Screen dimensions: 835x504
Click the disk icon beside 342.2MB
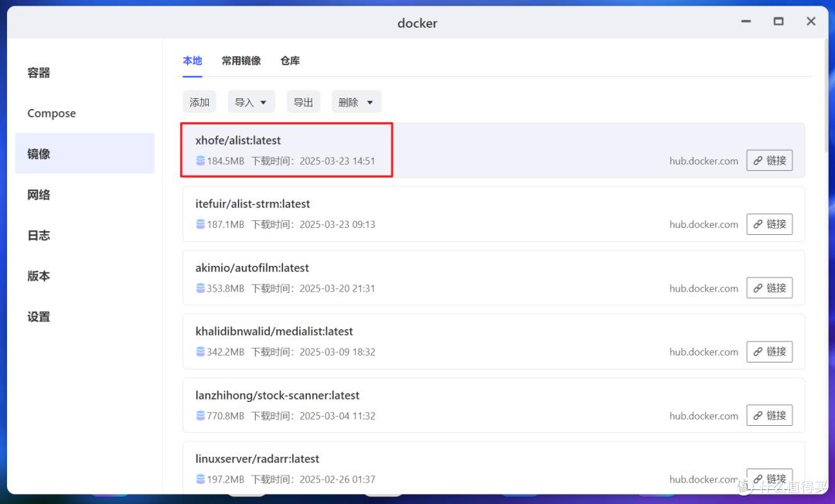[200, 351]
